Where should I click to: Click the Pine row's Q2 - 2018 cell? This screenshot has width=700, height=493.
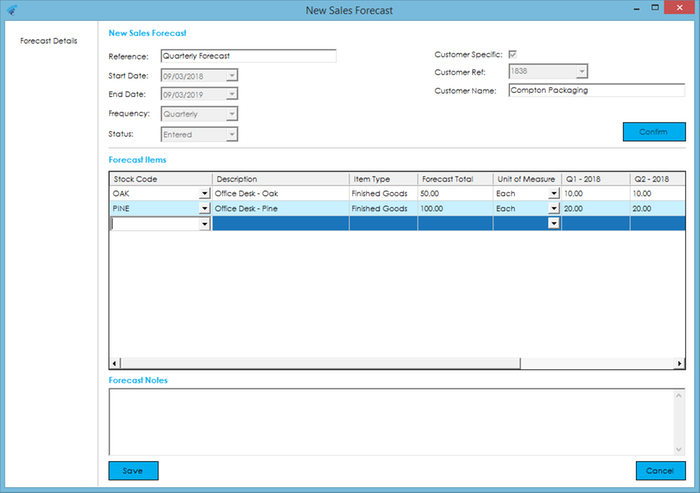658,209
